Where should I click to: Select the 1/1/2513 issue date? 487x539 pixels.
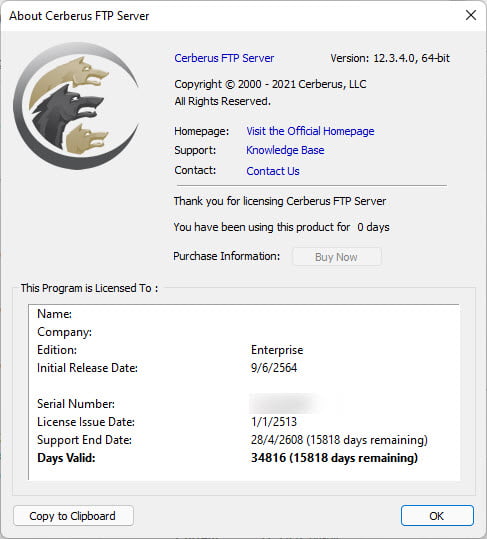(x=274, y=422)
